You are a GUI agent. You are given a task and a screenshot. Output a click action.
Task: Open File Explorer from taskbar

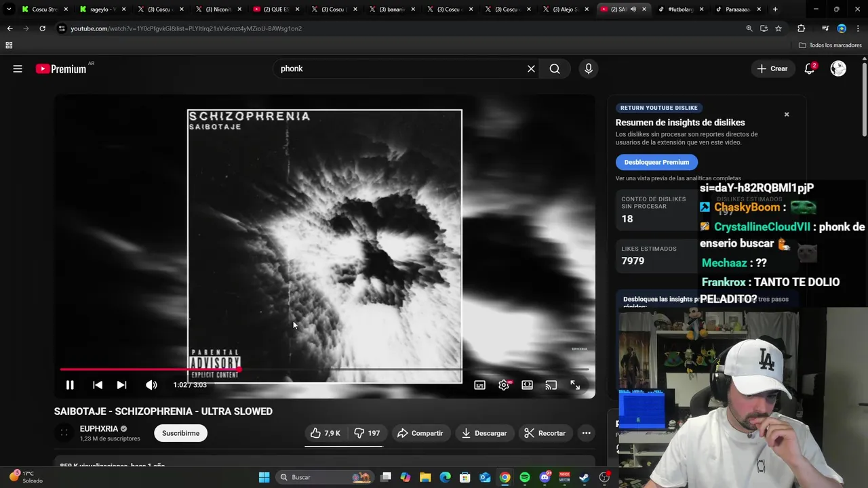point(425,477)
